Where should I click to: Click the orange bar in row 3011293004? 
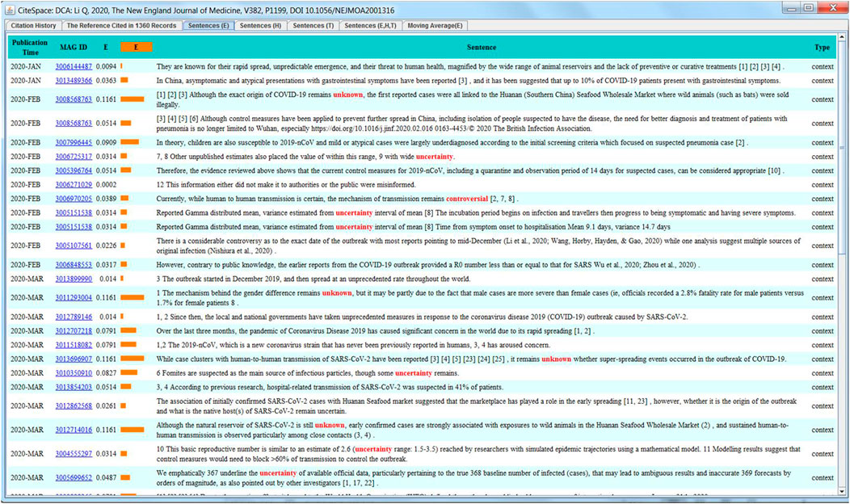click(133, 297)
